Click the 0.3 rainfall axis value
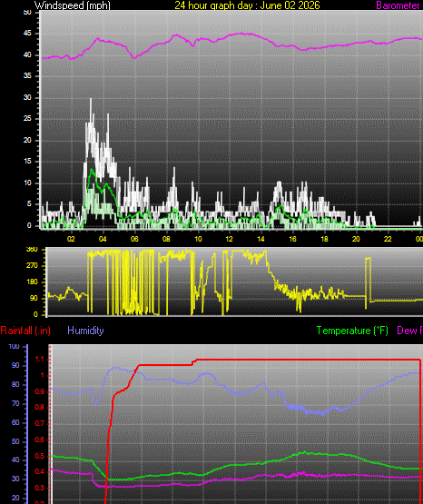 pos(39,489)
